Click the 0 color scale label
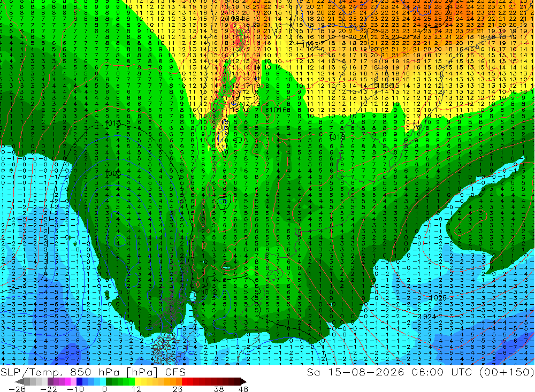Screen dimensions: 535x392 point(104,389)
